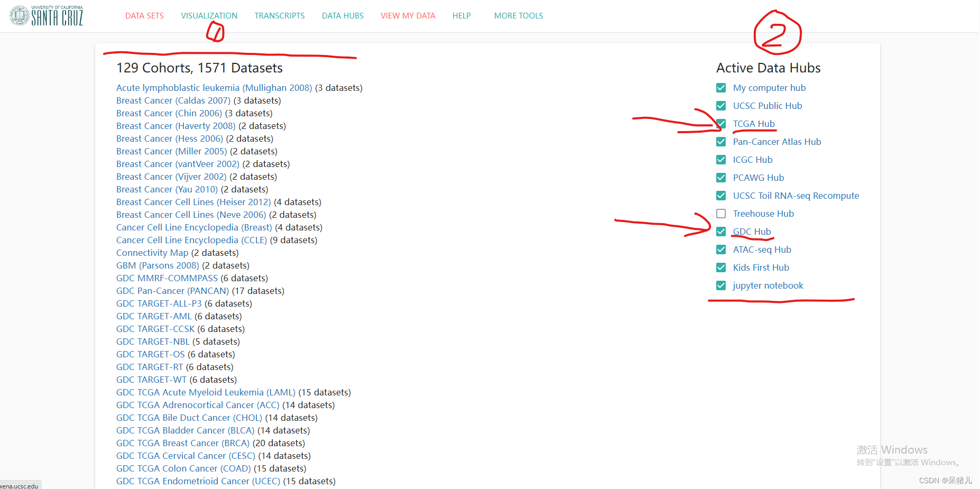The image size is (980, 489).
Task: Open GDC TARGET-ALL-P3 cohort
Action: 159,303
